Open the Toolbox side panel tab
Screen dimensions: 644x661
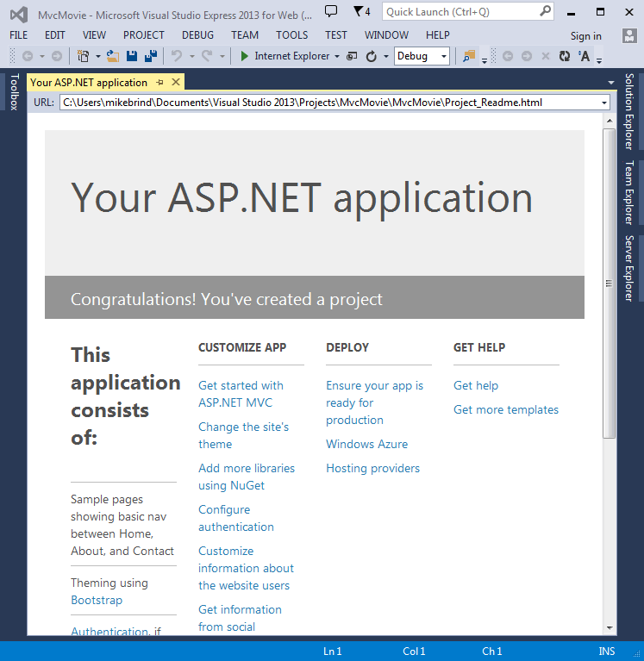(x=15, y=92)
